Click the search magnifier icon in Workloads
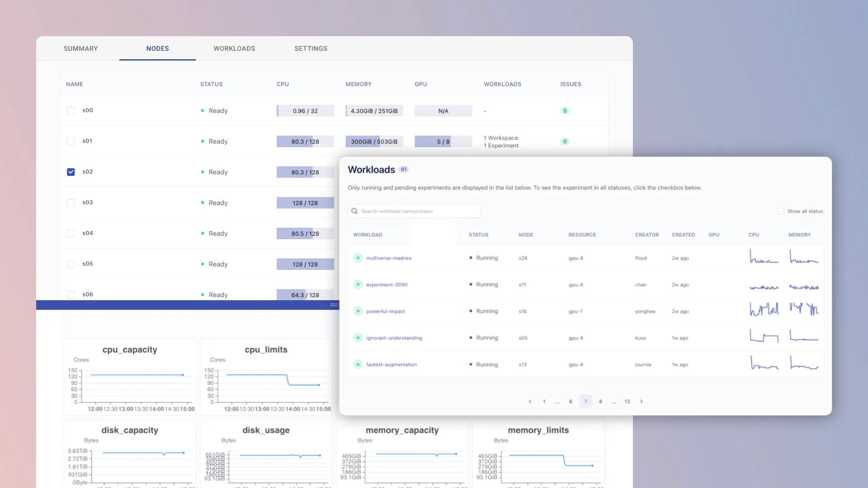Viewport: 868px width, 488px height. [354, 211]
